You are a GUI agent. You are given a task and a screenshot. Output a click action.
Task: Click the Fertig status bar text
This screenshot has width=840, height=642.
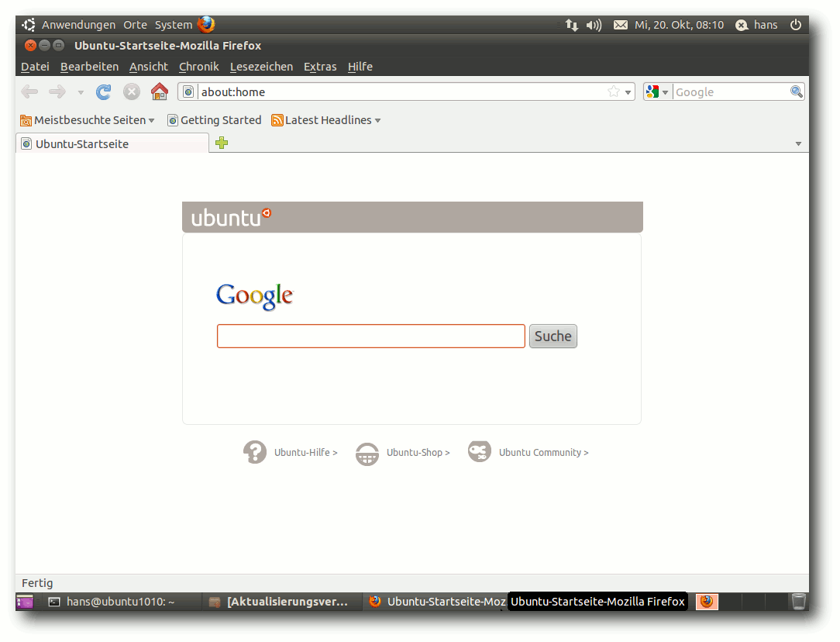[37, 583]
